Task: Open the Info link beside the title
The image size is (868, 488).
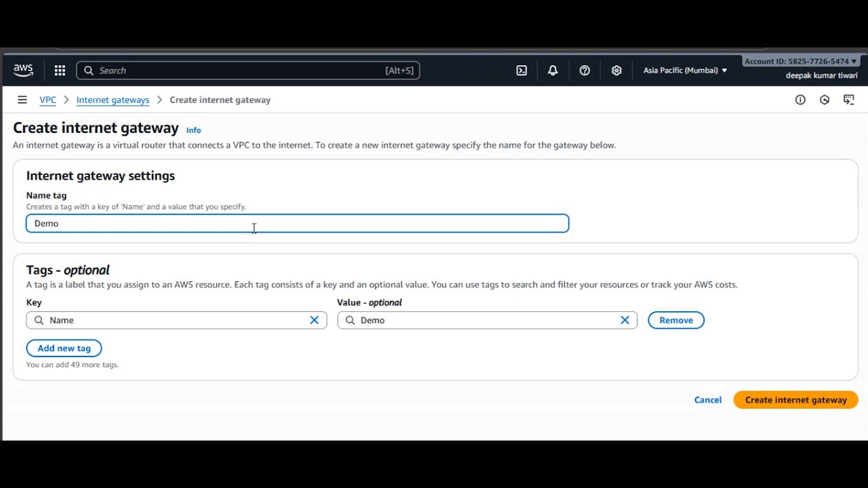Action: click(x=194, y=130)
